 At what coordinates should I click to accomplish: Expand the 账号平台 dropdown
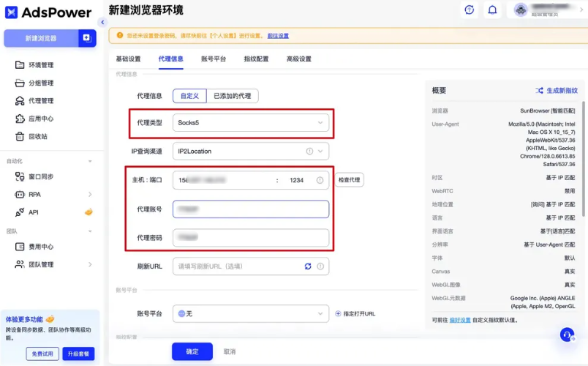coord(251,313)
